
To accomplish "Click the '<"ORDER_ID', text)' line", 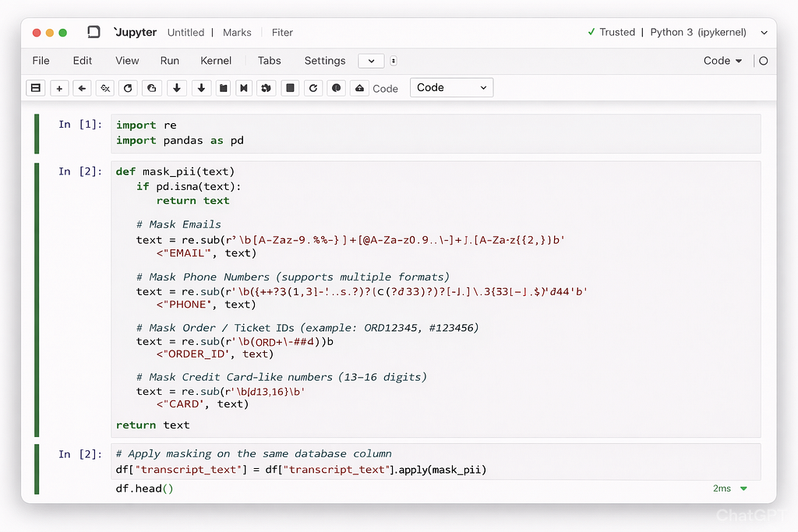I will coord(215,354).
